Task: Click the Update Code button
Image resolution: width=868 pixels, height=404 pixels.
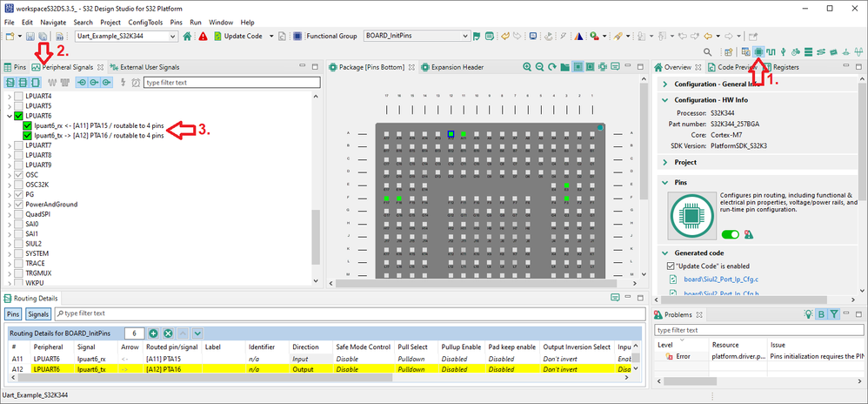Action: 237,36
